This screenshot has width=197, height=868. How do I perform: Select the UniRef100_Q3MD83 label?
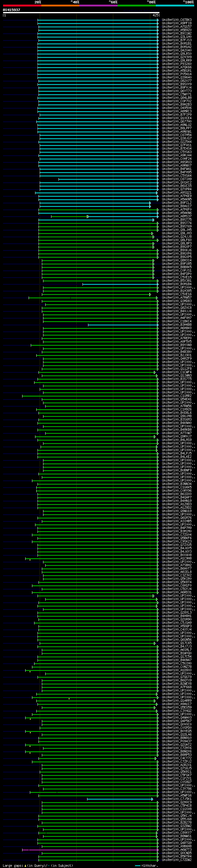176,301
